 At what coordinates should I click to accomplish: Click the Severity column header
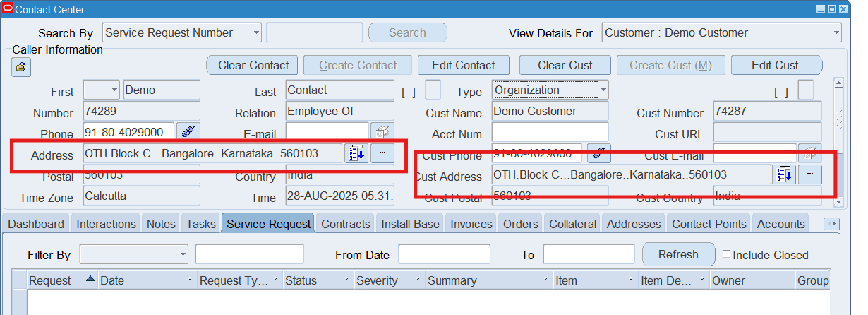(390, 280)
